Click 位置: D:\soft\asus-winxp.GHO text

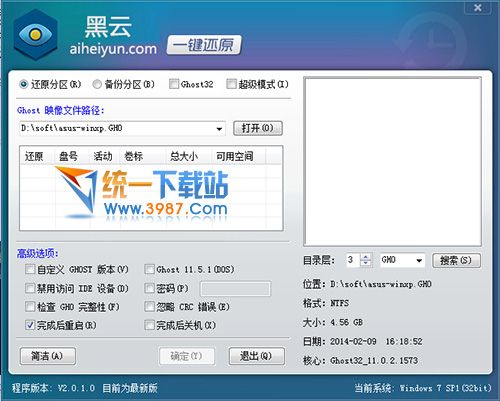[x=367, y=284]
